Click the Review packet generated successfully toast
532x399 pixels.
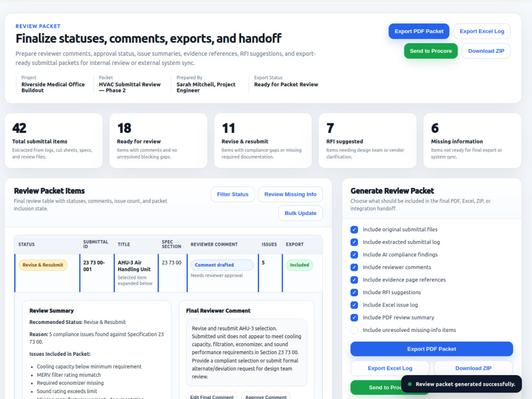[x=461, y=384]
